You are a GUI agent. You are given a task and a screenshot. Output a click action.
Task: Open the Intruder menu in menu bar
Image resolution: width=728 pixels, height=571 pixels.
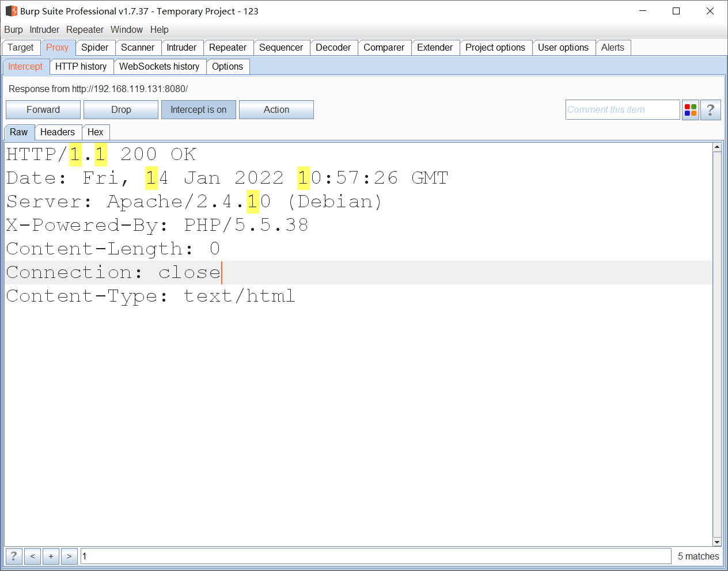44,30
